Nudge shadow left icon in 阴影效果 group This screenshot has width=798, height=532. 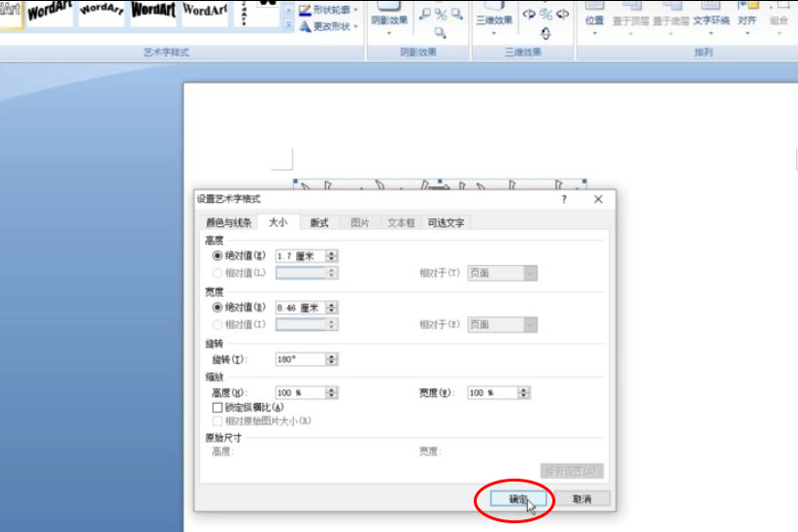point(425,14)
